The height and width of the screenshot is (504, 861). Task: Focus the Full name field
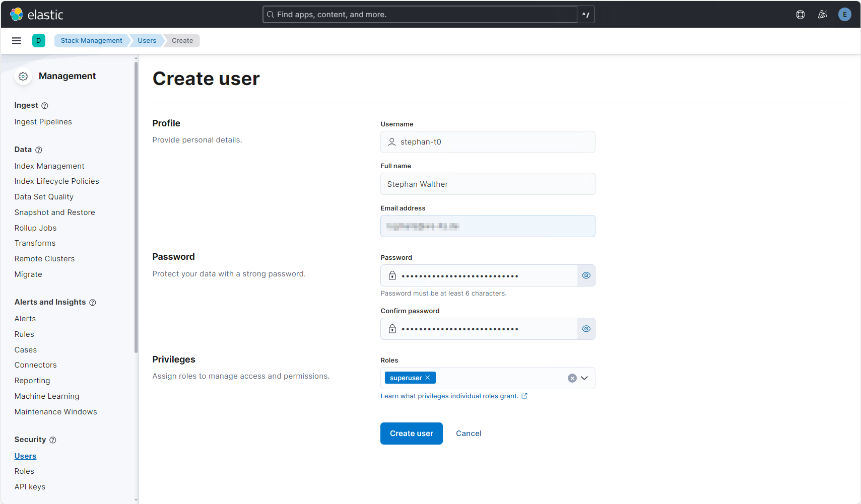pyautogui.click(x=488, y=184)
